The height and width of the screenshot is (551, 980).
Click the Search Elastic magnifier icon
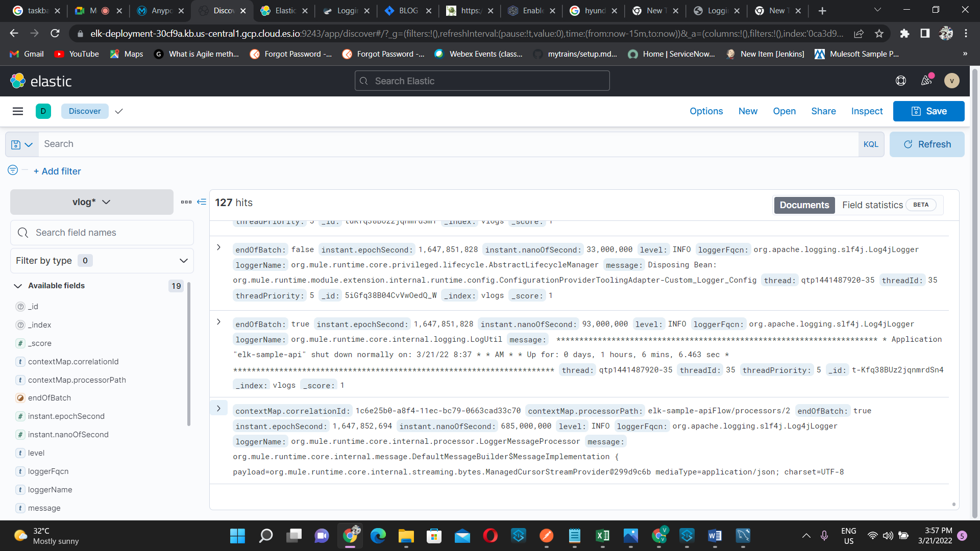click(x=363, y=81)
